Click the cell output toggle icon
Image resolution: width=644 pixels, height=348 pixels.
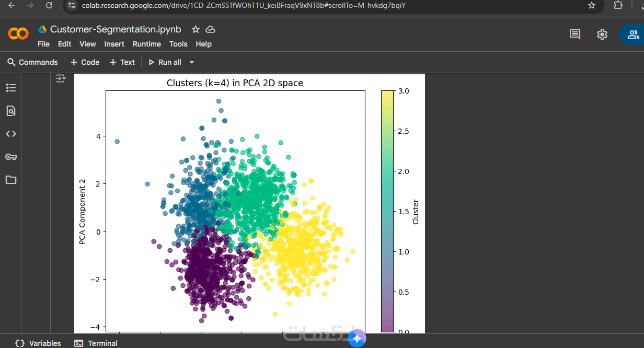(61, 78)
